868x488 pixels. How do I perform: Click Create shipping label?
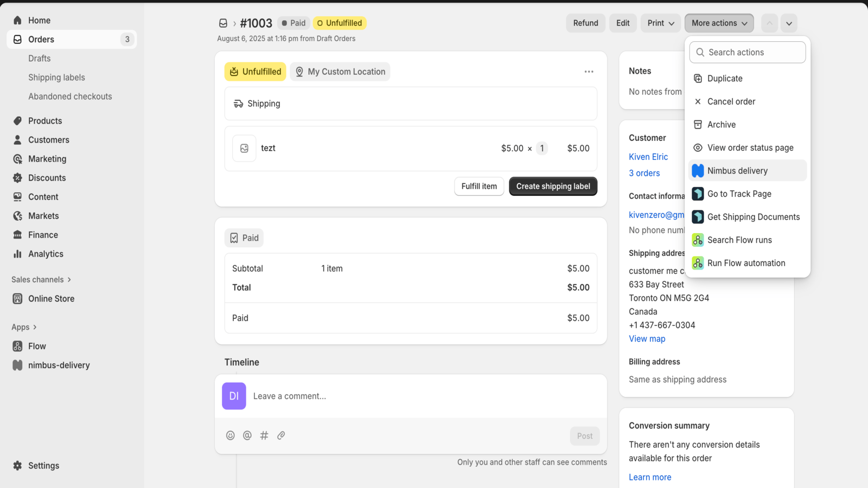(552, 186)
